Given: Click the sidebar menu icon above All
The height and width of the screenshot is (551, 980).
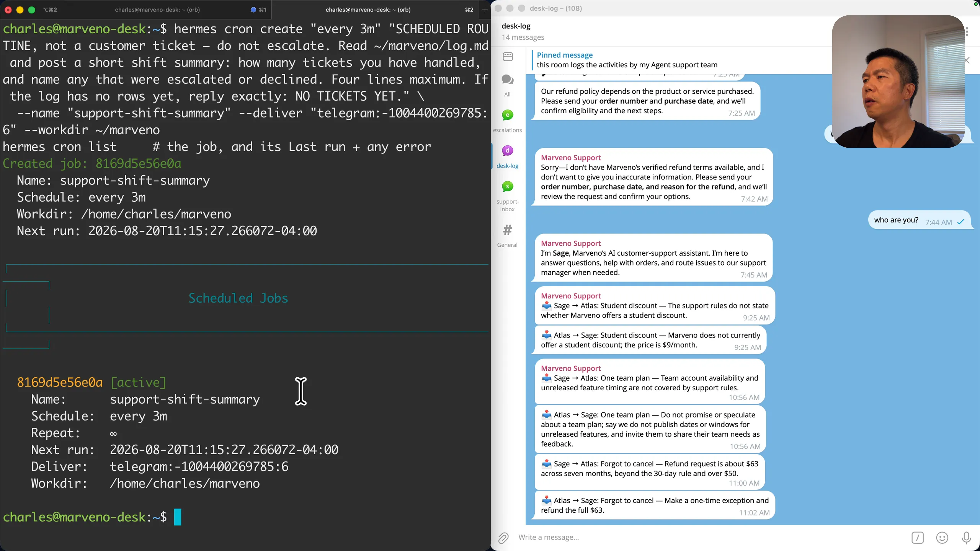Looking at the screenshot, I should (x=508, y=57).
